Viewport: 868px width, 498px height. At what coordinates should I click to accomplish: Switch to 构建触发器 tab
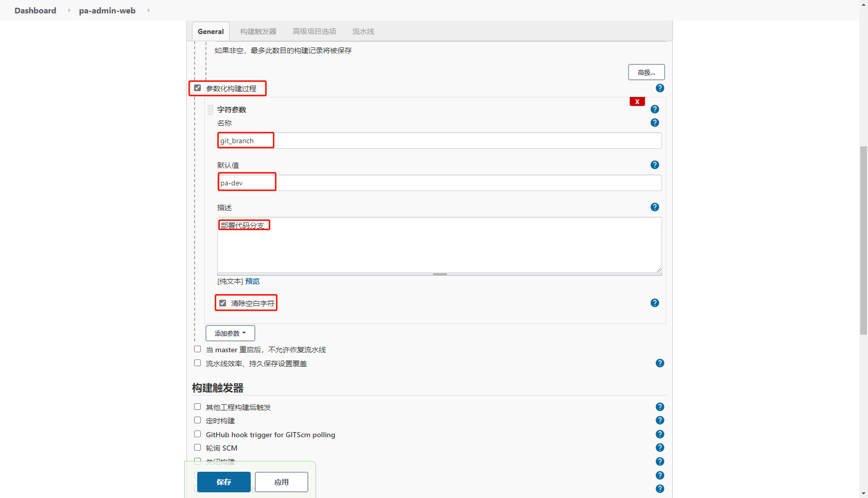pos(258,31)
